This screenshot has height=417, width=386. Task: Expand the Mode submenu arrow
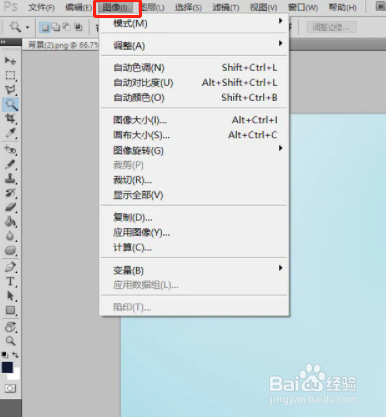[x=281, y=21]
